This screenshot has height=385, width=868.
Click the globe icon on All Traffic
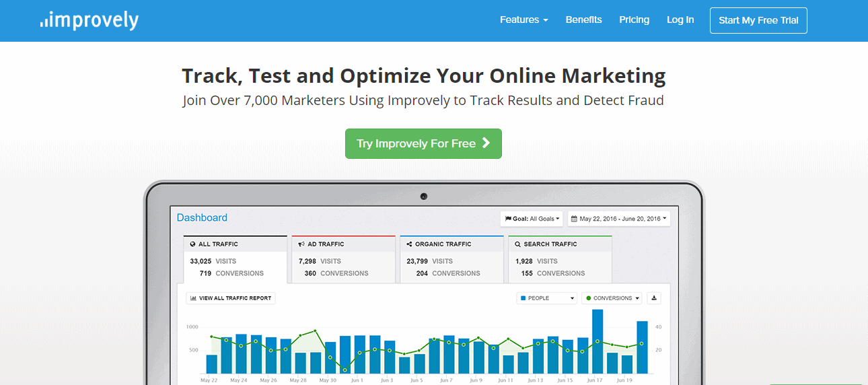(x=193, y=244)
